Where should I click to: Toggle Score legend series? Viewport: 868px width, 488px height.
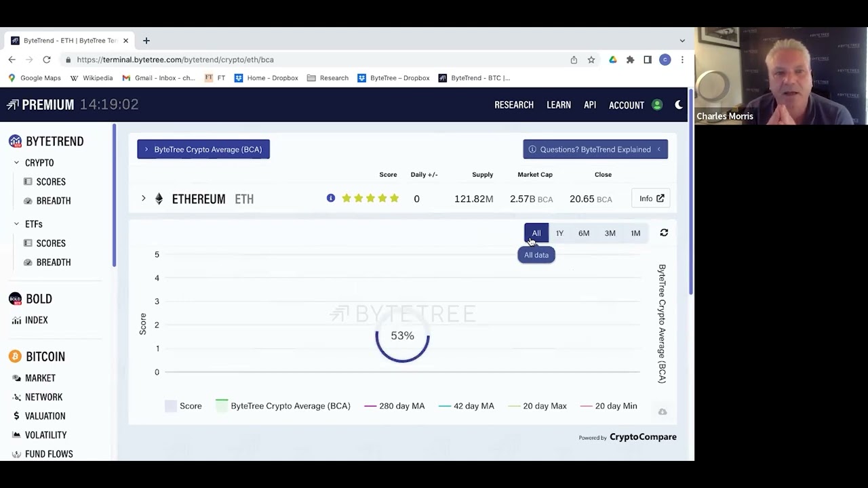pos(183,406)
